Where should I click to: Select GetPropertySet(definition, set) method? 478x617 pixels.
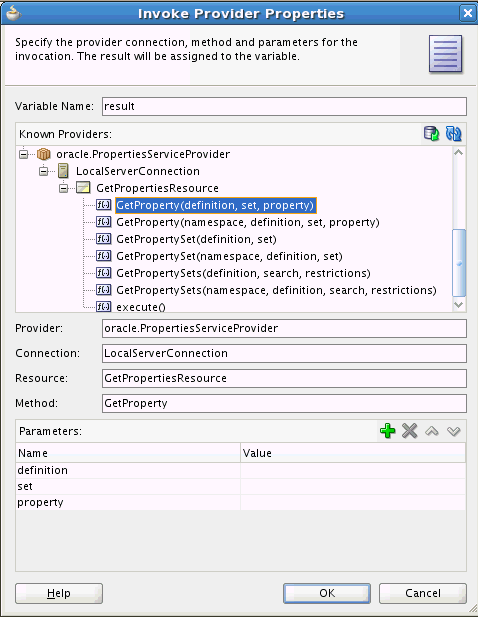point(196,239)
